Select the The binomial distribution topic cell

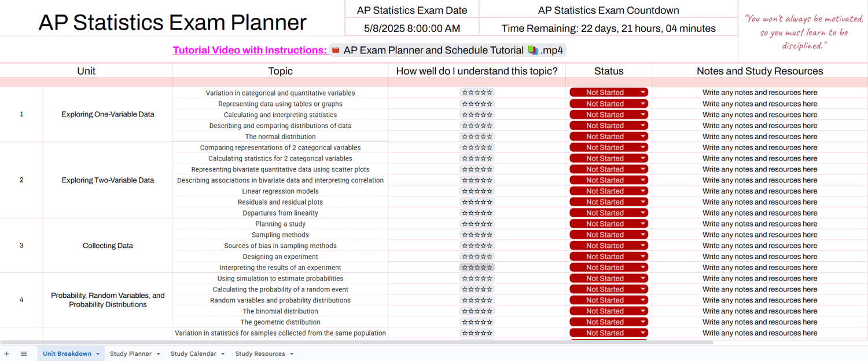coord(280,311)
